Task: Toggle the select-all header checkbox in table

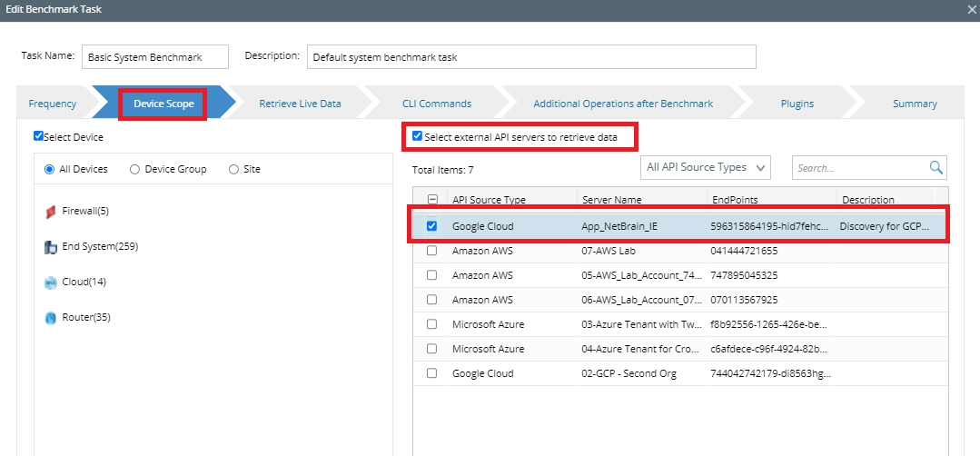Action: 432,200
